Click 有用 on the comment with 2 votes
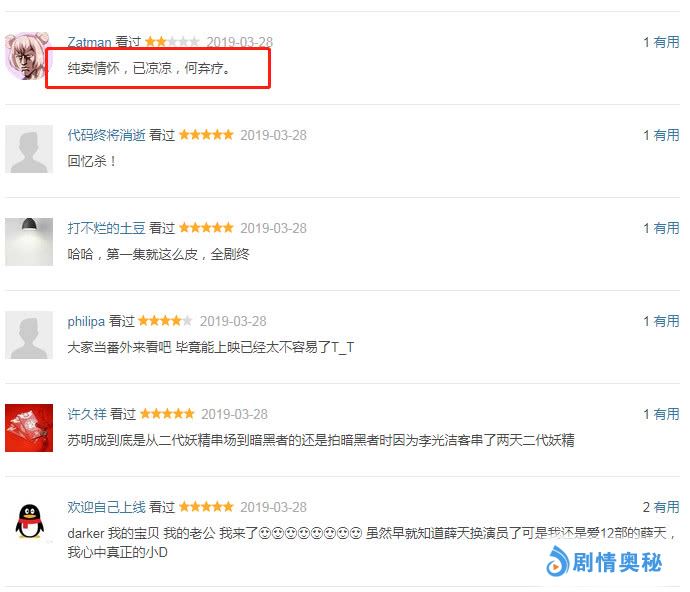690x592 pixels. 666,507
